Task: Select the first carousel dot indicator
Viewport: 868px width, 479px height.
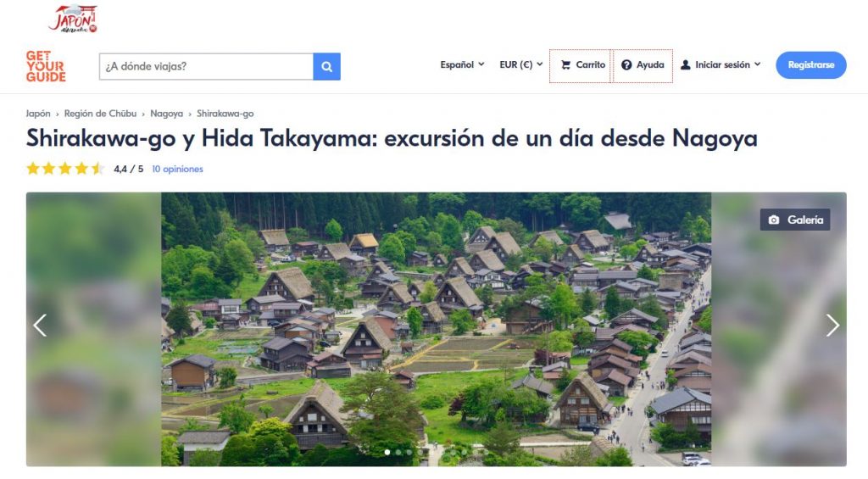Action: 387,453
